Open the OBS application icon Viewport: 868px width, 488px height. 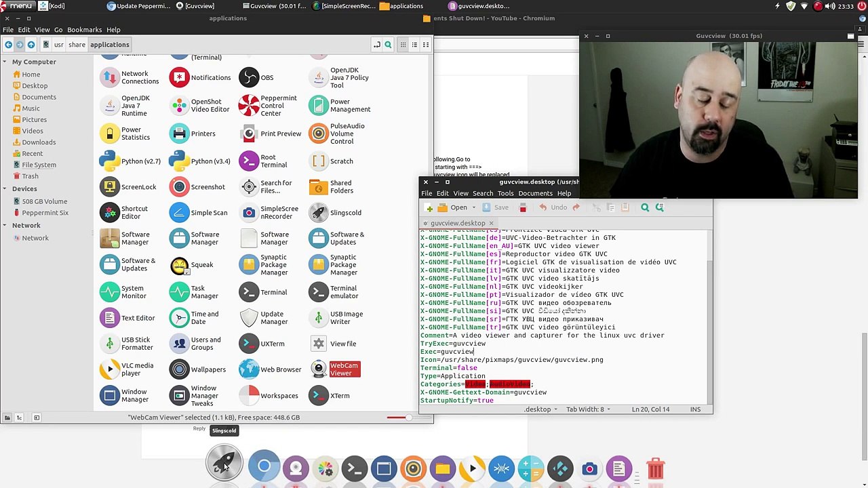(249, 77)
